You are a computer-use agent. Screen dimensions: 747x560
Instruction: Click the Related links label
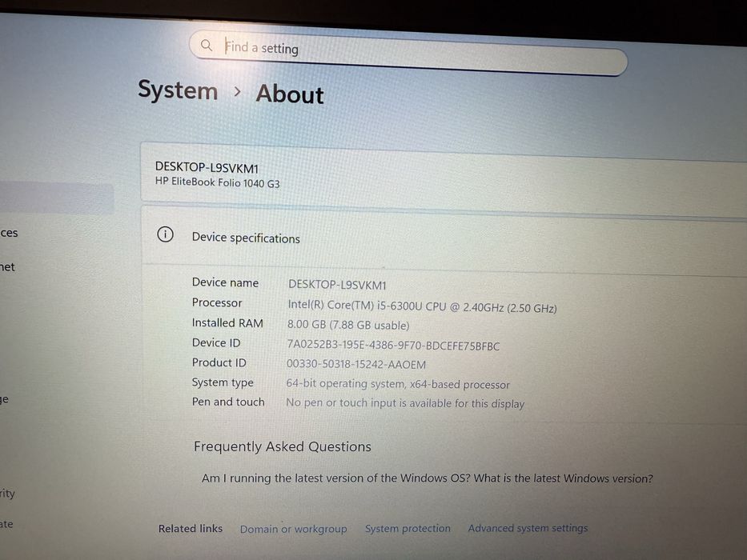190,529
